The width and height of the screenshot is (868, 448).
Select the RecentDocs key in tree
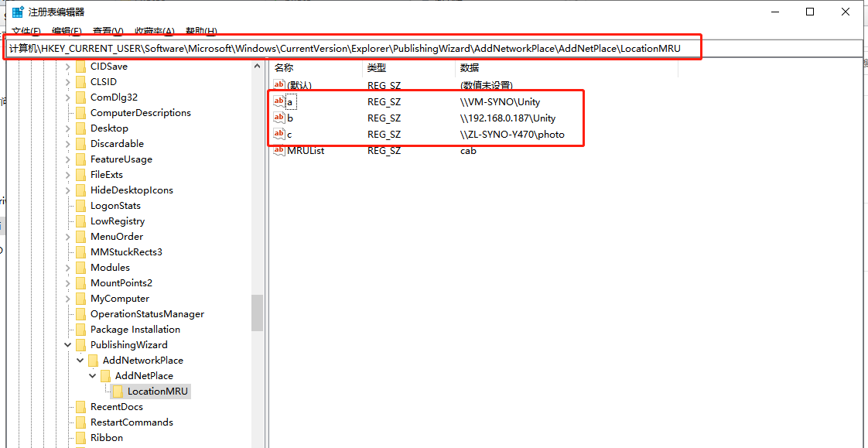click(116, 407)
